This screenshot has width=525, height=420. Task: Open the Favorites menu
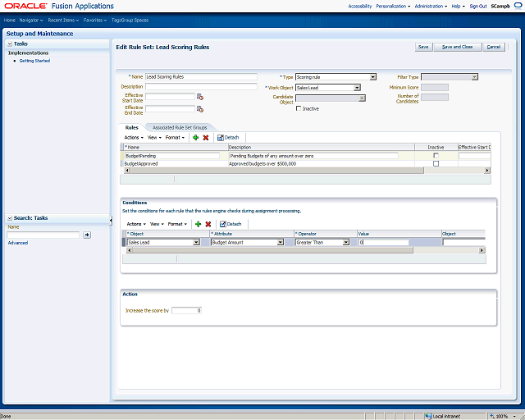[95, 20]
